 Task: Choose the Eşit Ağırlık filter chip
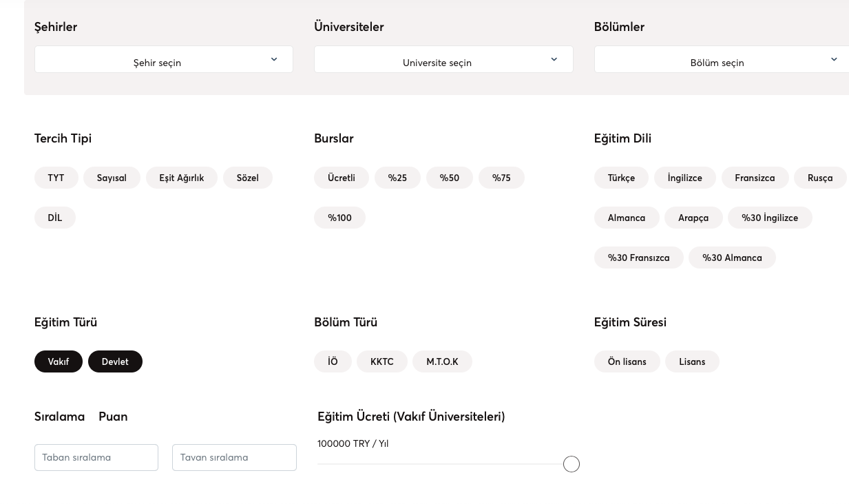[181, 178]
